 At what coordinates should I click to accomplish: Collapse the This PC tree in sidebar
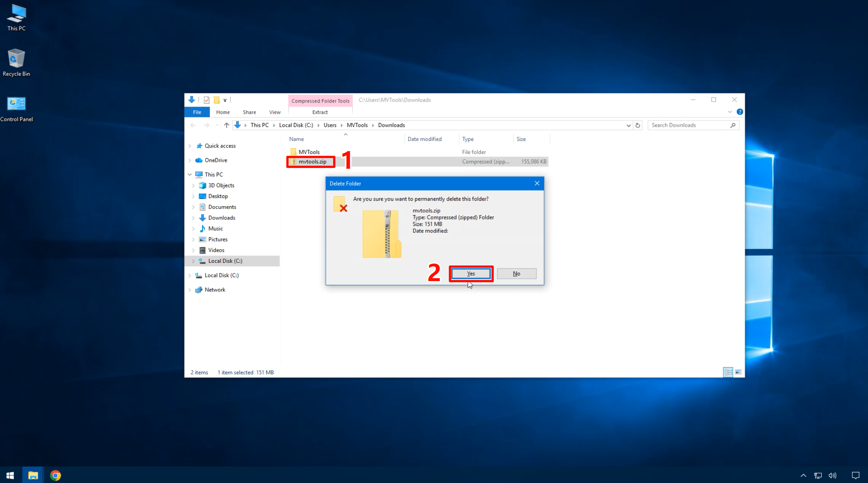coord(190,174)
